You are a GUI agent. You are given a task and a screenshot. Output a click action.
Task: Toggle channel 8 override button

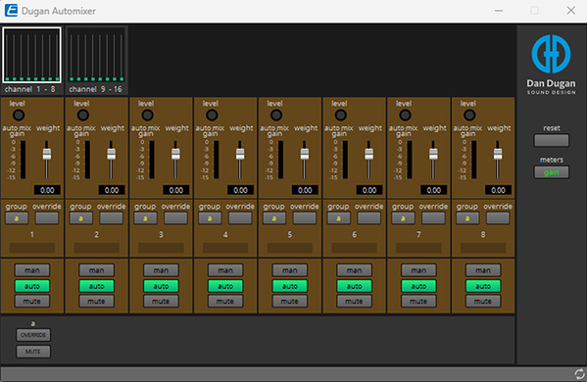tap(498, 218)
